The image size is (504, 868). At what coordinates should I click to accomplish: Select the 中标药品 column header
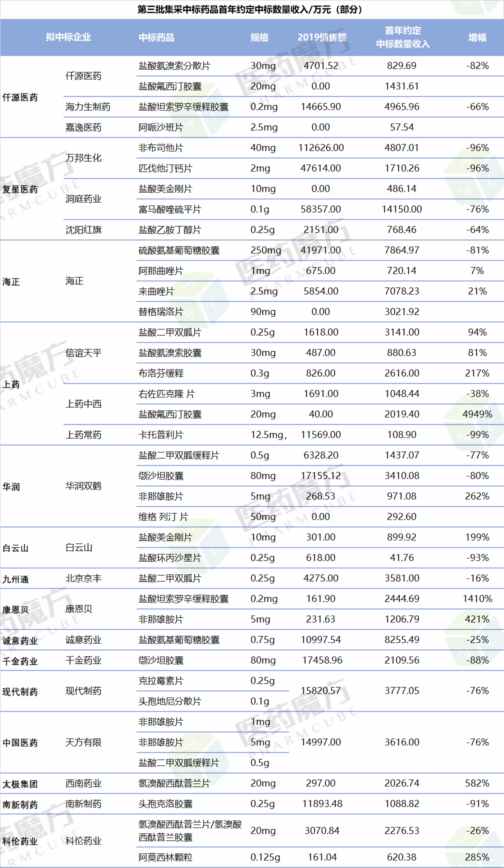tap(156, 37)
